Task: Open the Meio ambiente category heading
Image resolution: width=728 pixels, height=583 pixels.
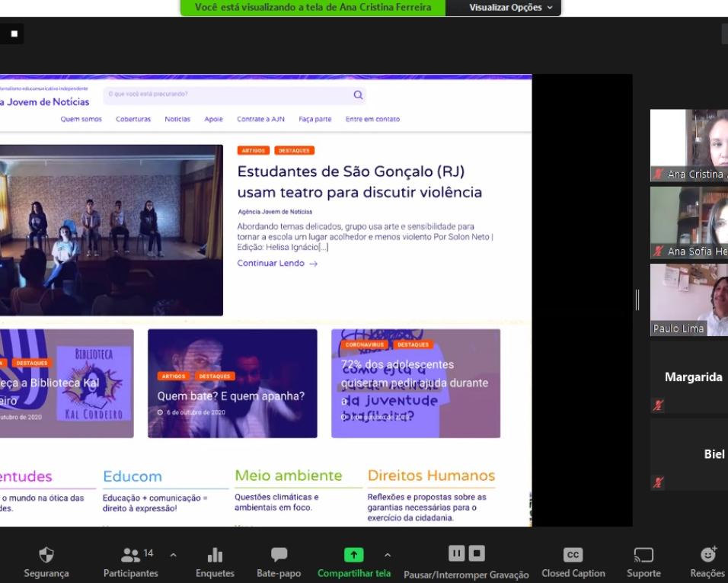Action: [x=289, y=476]
